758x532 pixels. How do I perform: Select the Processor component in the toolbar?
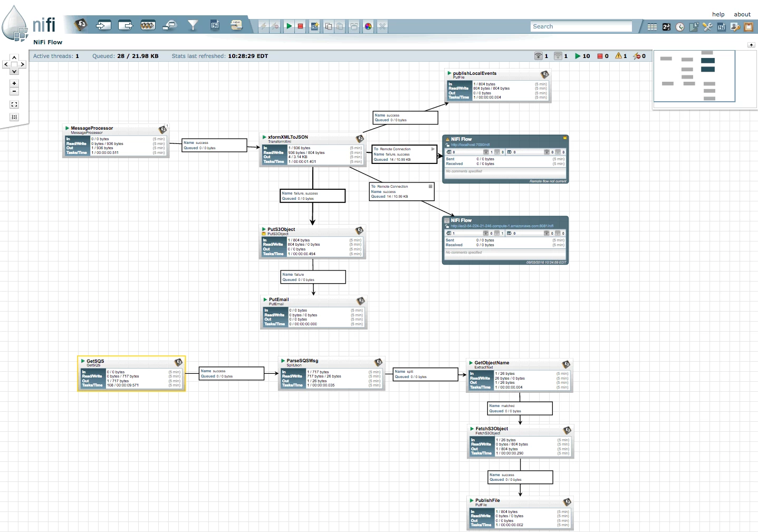pyautogui.click(x=80, y=25)
